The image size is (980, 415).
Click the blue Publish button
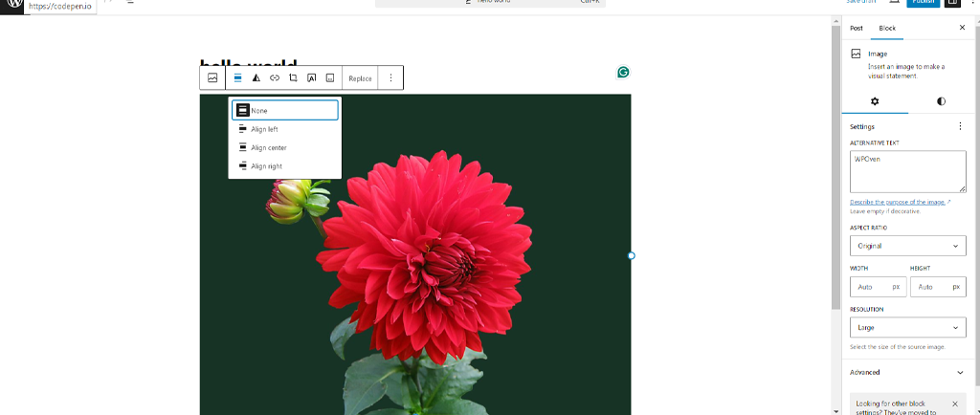tap(924, 3)
